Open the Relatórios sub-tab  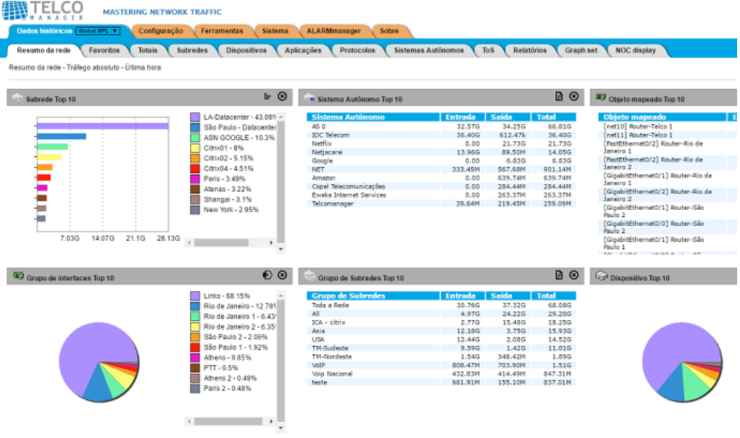click(530, 51)
